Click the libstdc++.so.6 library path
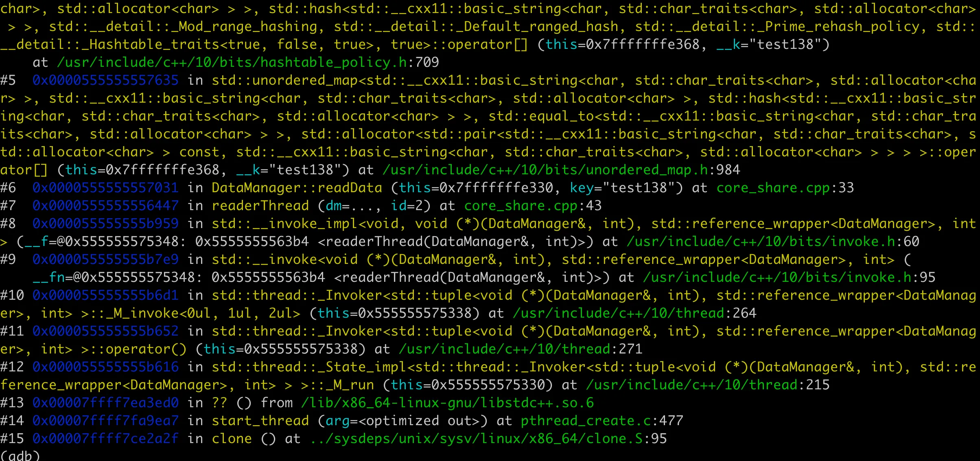Screen dimensions: 980x461 [x=447, y=403]
